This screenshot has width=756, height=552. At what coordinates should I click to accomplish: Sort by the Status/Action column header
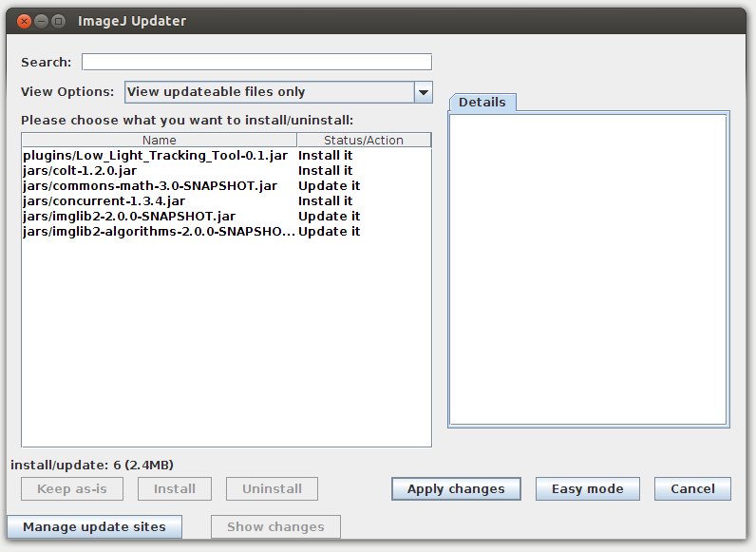pyautogui.click(x=364, y=140)
